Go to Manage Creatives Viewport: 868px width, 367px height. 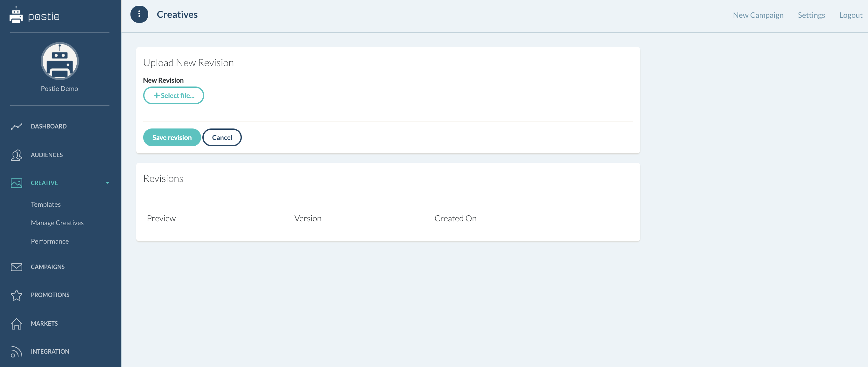pyautogui.click(x=57, y=223)
